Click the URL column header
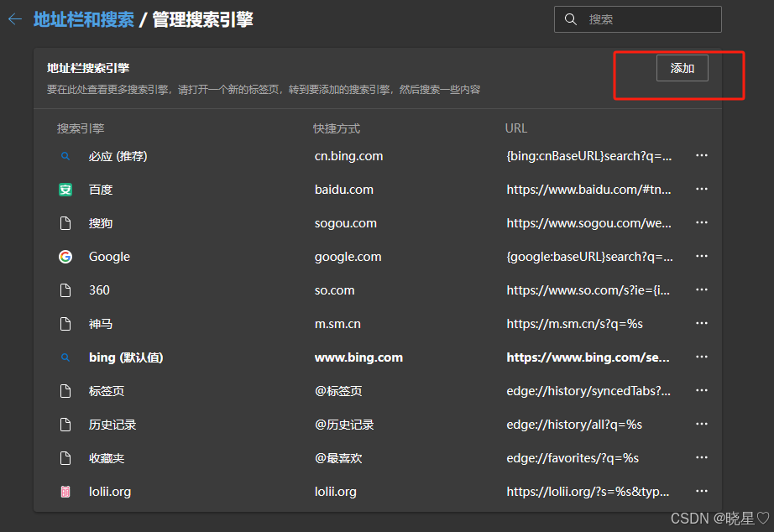 pyautogui.click(x=515, y=128)
